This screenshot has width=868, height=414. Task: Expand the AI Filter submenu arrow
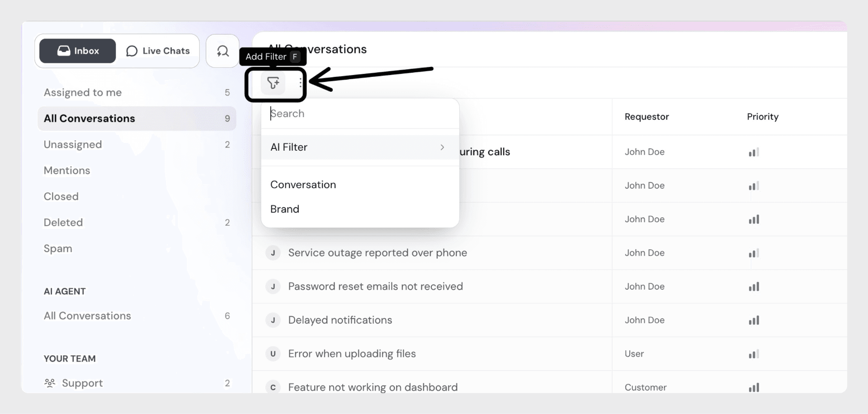coord(442,148)
